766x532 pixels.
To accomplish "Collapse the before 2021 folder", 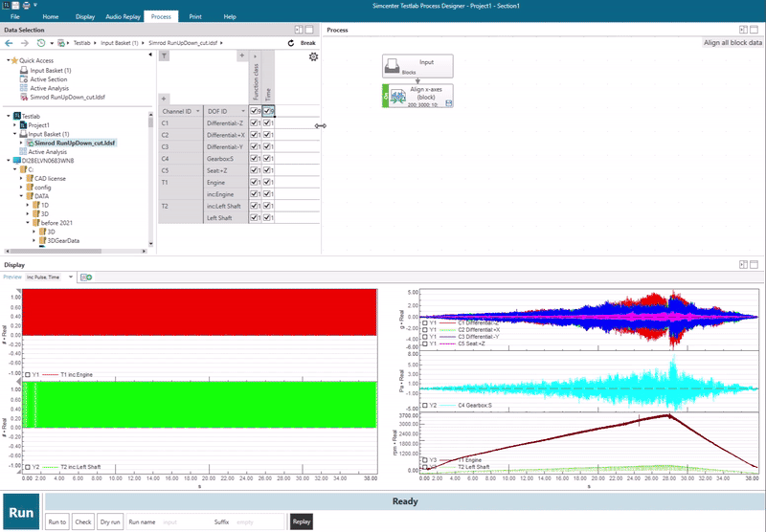I will tap(28, 223).
